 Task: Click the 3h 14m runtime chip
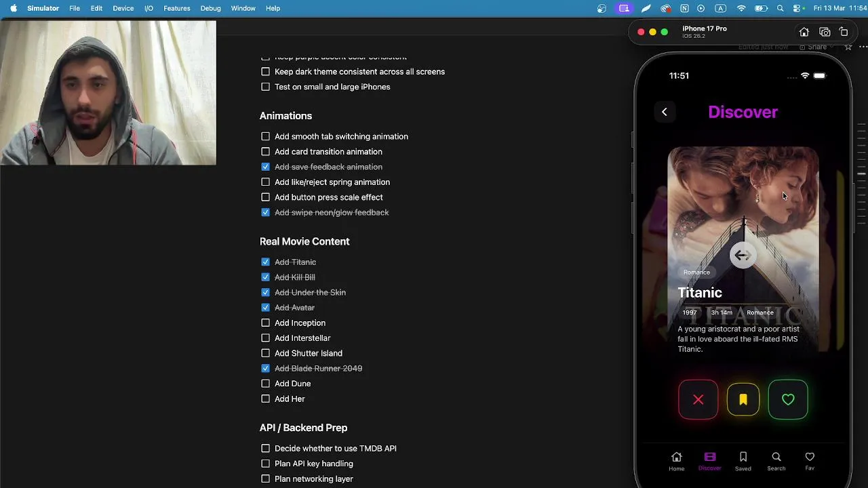[722, 312]
